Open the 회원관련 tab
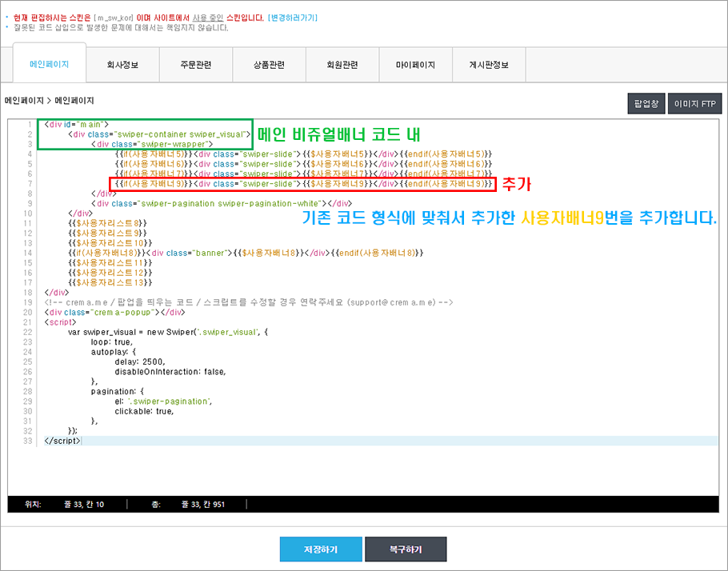Viewport: 728px width, 571px height. [342, 65]
